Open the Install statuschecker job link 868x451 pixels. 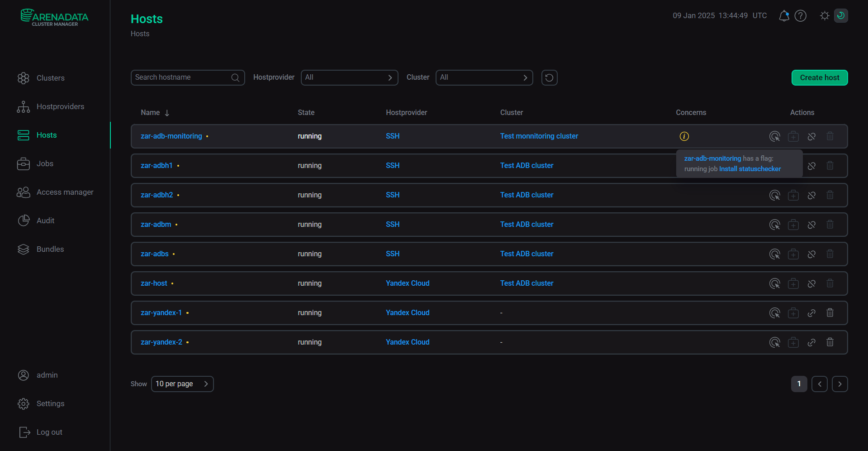coord(750,169)
